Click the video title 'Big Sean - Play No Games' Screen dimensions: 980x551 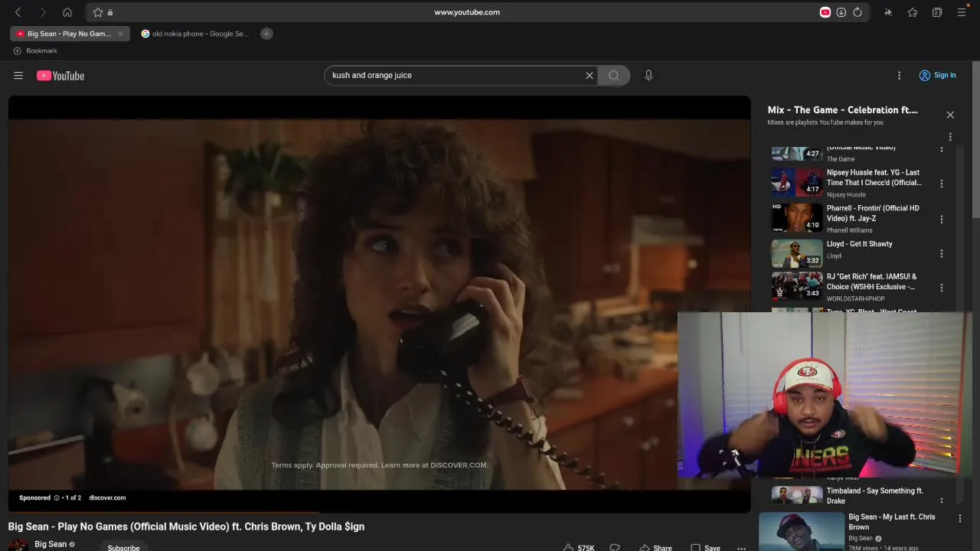186,527
